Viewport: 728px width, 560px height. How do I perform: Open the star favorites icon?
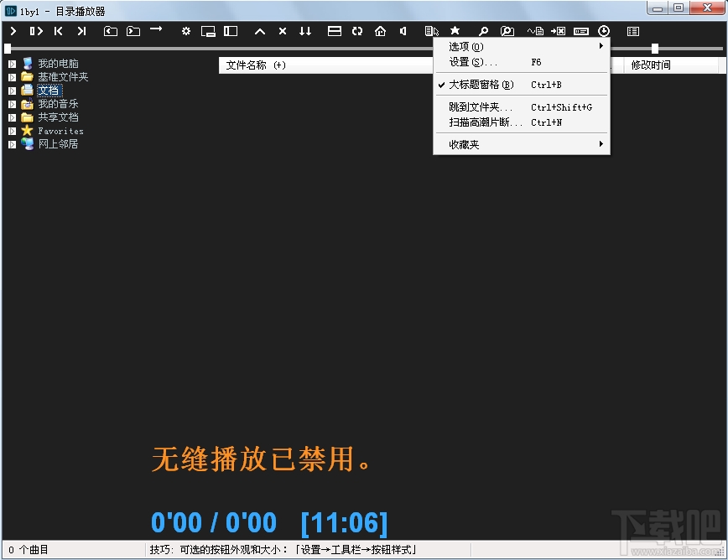[x=455, y=31]
